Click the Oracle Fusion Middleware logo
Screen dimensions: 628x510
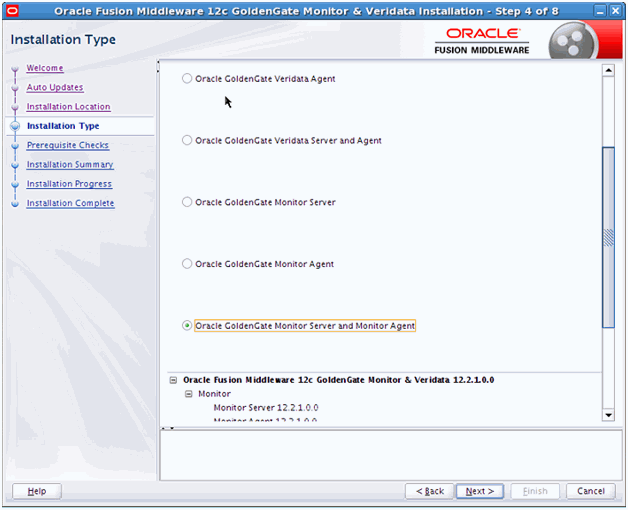point(482,41)
